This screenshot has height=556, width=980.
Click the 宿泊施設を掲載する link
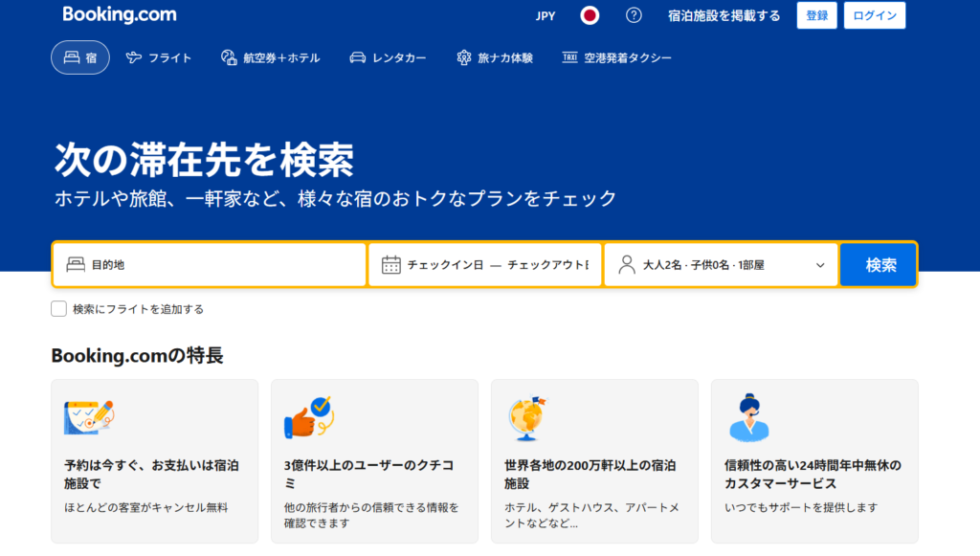724,15
